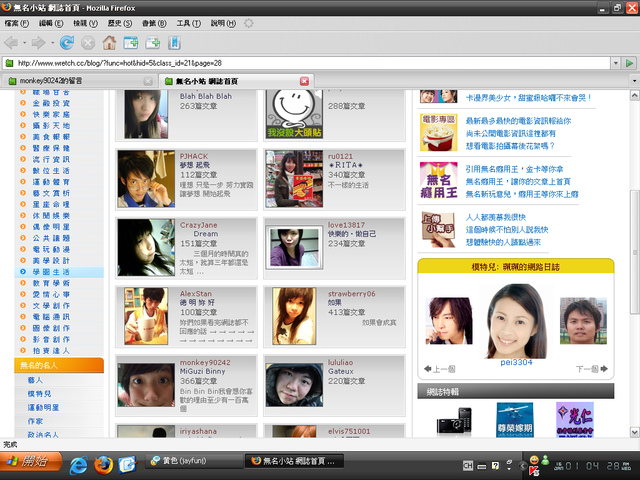Open the Back history dropdown arrow
Image resolution: width=640 pixels, height=480 pixels.
pyautogui.click(x=24, y=42)
